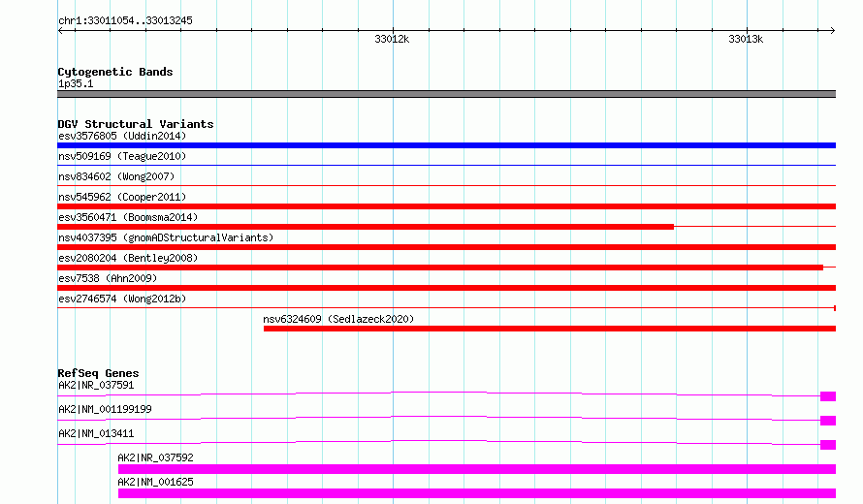Open nsv4037395 (gnomADStructuralVariants) label
This screenshot has width=863, height=504.
point(166,237)
